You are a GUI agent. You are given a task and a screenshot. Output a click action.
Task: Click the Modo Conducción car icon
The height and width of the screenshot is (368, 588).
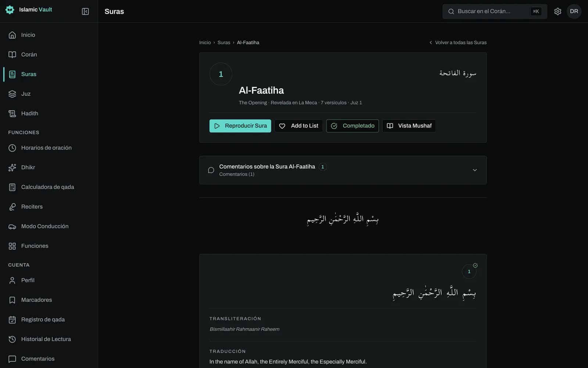(12, 226)
